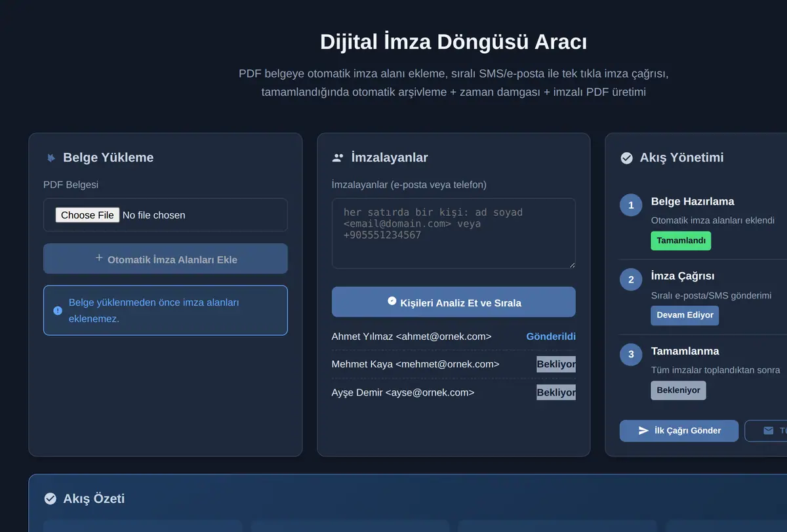The width and height of the screenshot is (787, 532).
Task: Click the No file chosen text
Action: point(153,215)
